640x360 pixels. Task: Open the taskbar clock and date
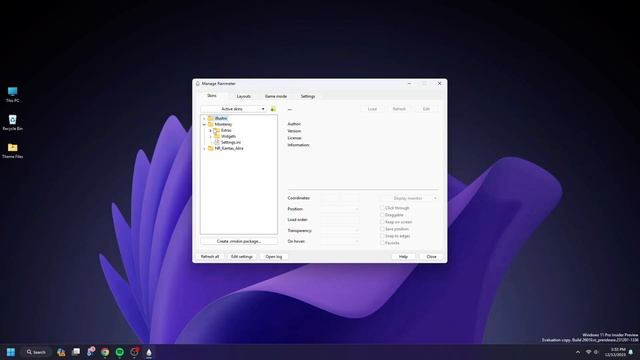[x=616, y=352]
